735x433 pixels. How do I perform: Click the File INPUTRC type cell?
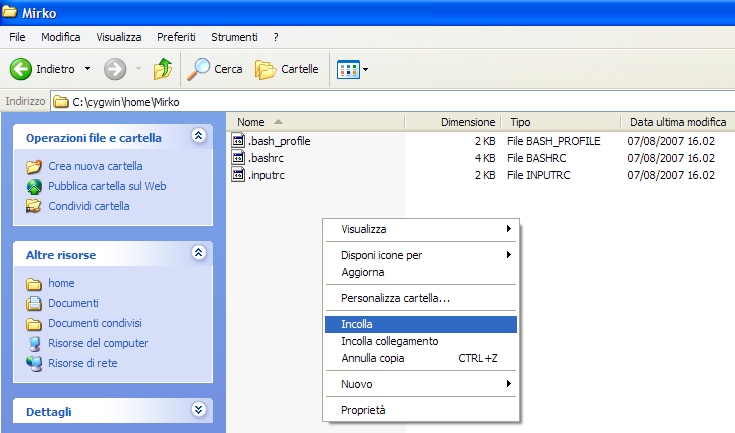tap(539, 175)
